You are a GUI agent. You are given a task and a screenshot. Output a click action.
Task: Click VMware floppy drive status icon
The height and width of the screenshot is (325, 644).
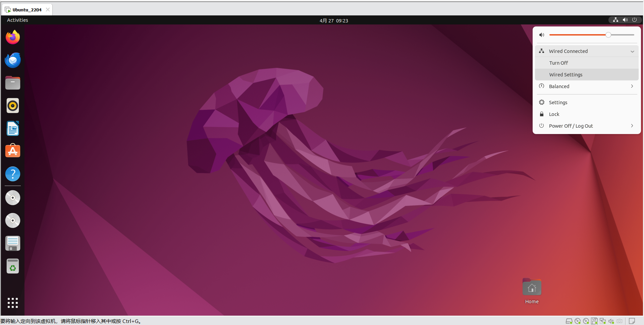pyautogui.click(x=594, y=321)
